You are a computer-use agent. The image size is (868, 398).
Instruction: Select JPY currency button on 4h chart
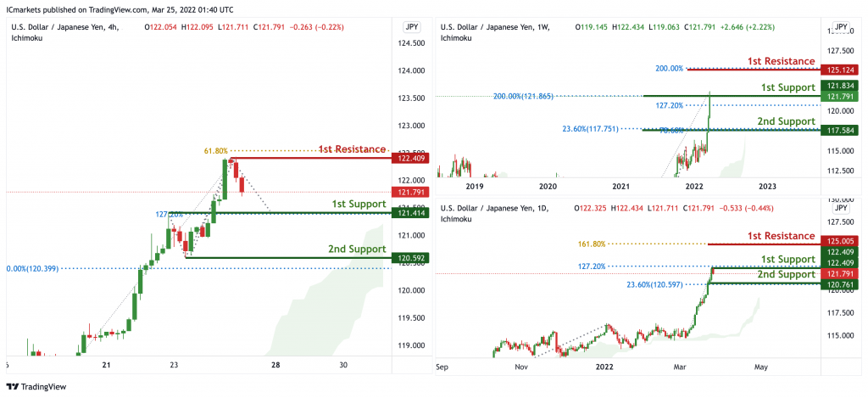[411, 26]
